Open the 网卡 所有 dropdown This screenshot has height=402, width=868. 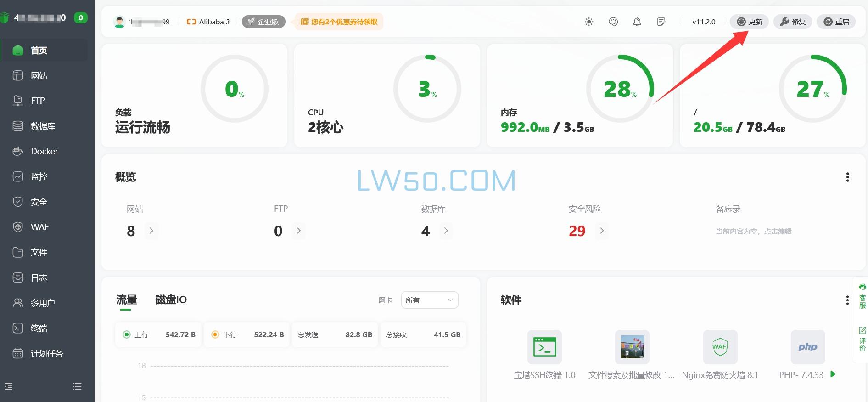point(430,300)
